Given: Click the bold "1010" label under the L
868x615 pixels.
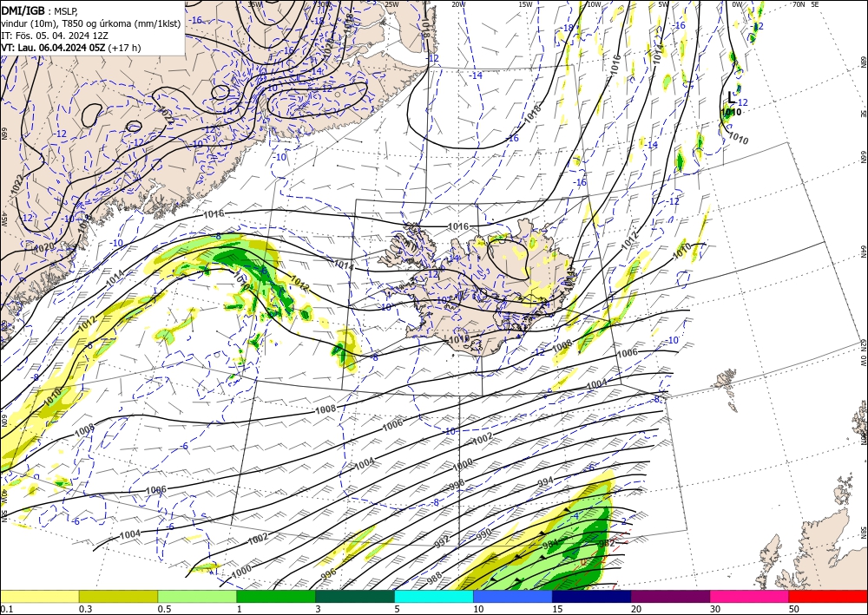Looking at the screenshot, I should [x=731, y=112].
